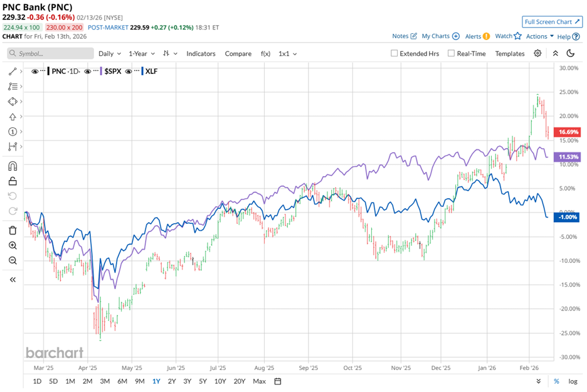Image resolution: width=587 pixels, height=392 pixels.
Task: Open Full Screen Chart view
Action: coord(552,21)
